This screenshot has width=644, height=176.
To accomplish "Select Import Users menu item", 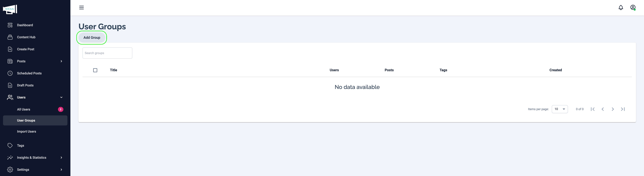I will pos(27,132).
